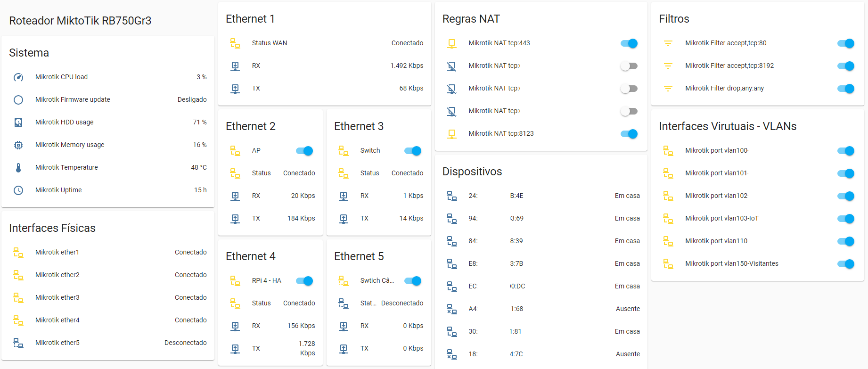
Task: Click the Firmware update circle icon
Action: tap(18, 100)
